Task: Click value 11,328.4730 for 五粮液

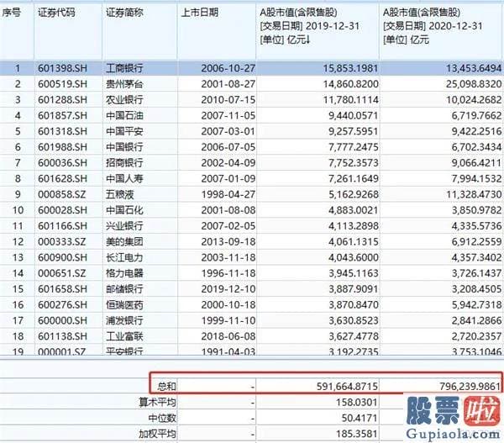Action: [474, 194]
